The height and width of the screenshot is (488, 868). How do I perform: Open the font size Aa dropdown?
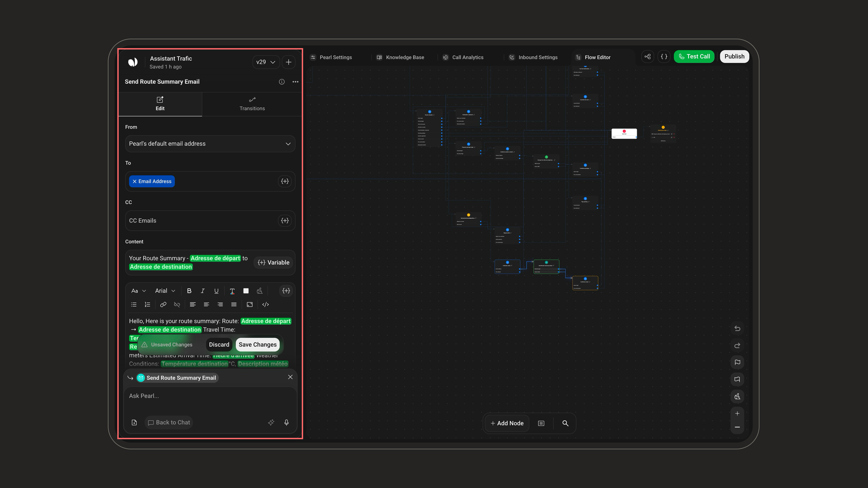[139, 291]
